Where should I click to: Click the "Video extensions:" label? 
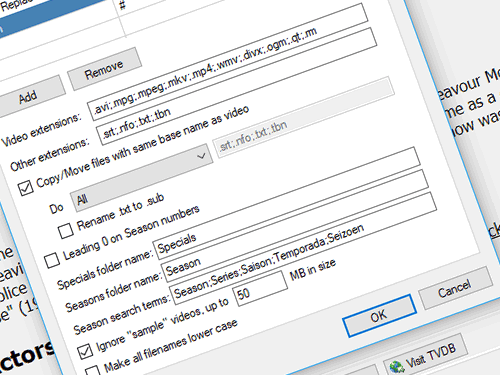pyautogui.click(x=41, y=130)
